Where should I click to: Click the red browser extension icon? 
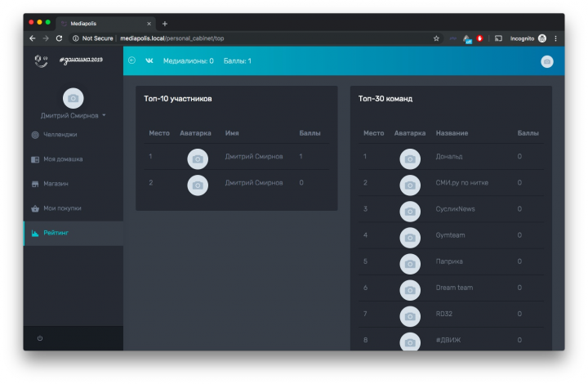click(479, 38)
